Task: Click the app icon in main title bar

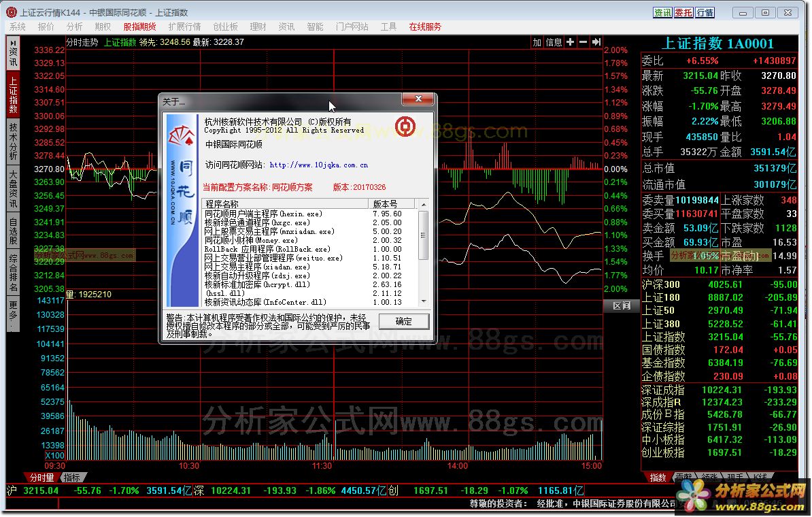Action: pyautogui.click(x=12, y=12)
